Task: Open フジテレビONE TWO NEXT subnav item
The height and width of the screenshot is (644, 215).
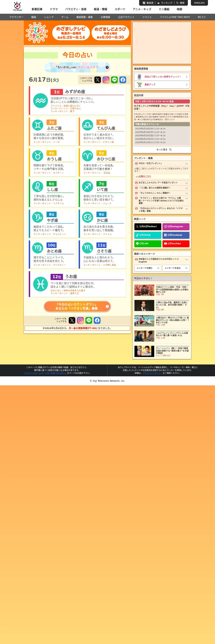Action: click(175, 17)
